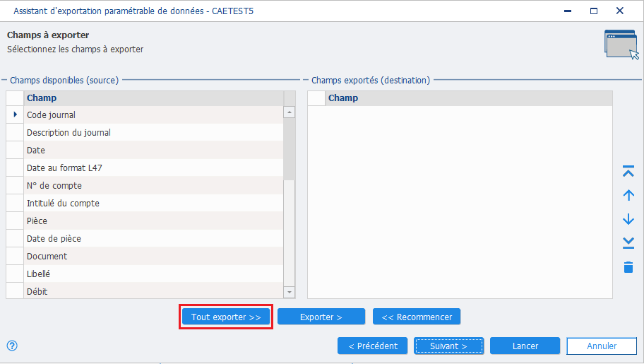Move selected field to top icon
This screenshot has height=364, width=644.
[628, 171]
